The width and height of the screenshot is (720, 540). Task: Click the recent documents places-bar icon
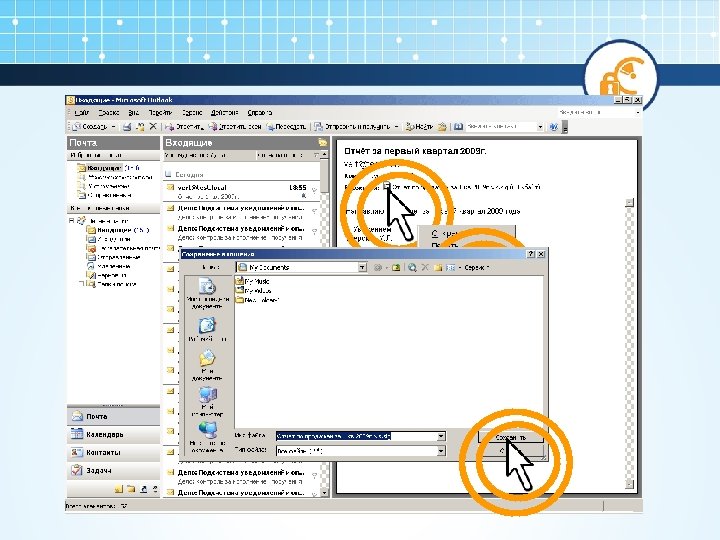pyautogui.click(x=208, y=293)
